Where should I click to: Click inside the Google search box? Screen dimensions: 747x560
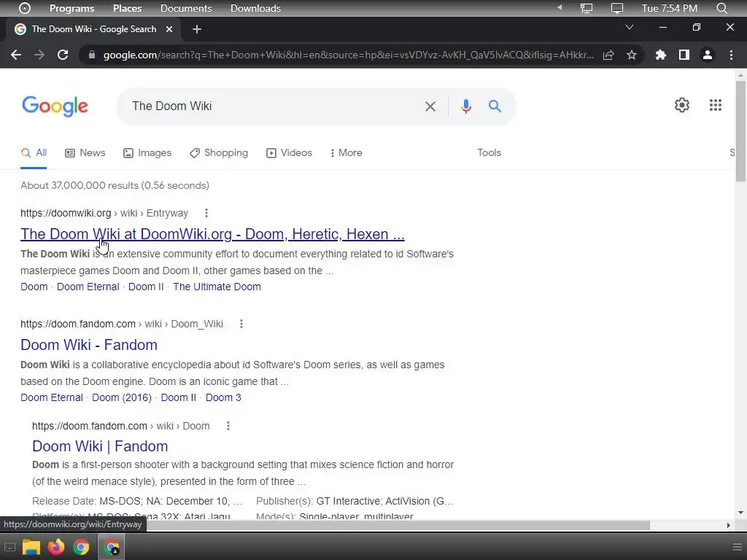pos(274,106)
